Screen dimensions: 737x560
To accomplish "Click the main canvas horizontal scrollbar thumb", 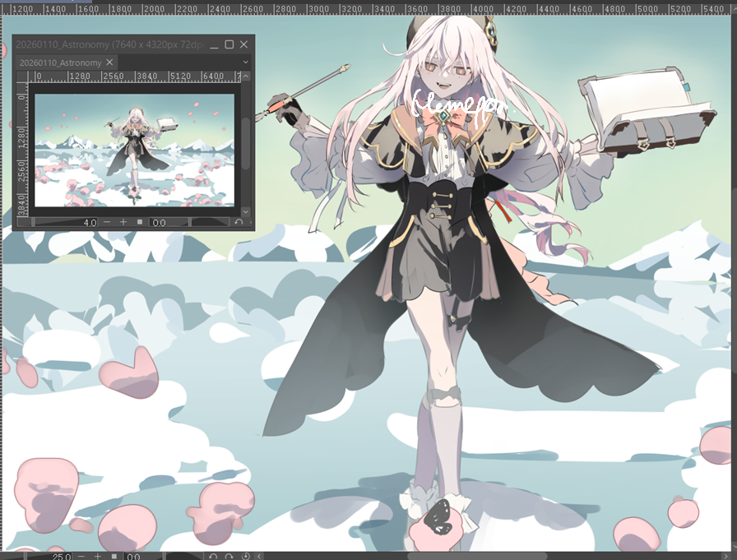I will 477,556.
